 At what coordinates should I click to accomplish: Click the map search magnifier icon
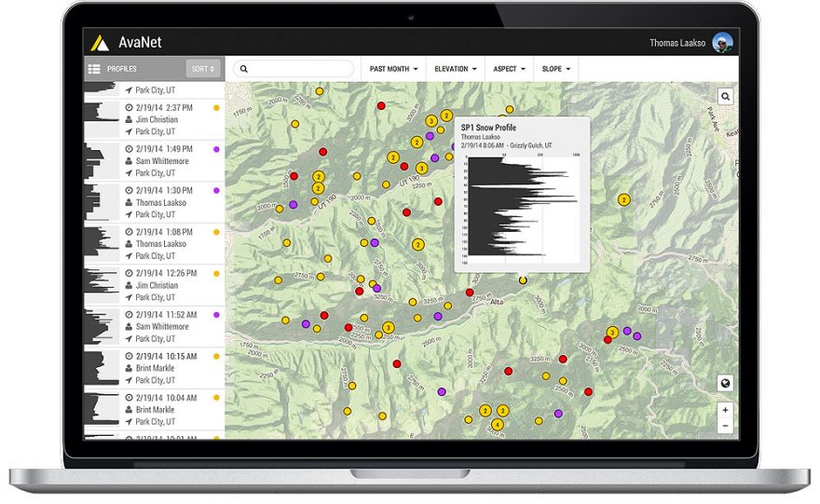pos(724,96)
